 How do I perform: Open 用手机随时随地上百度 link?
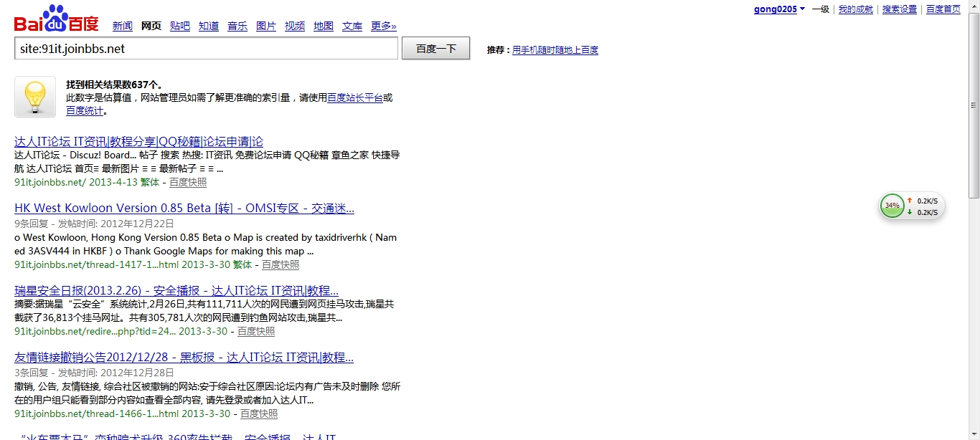click(555, 50)
